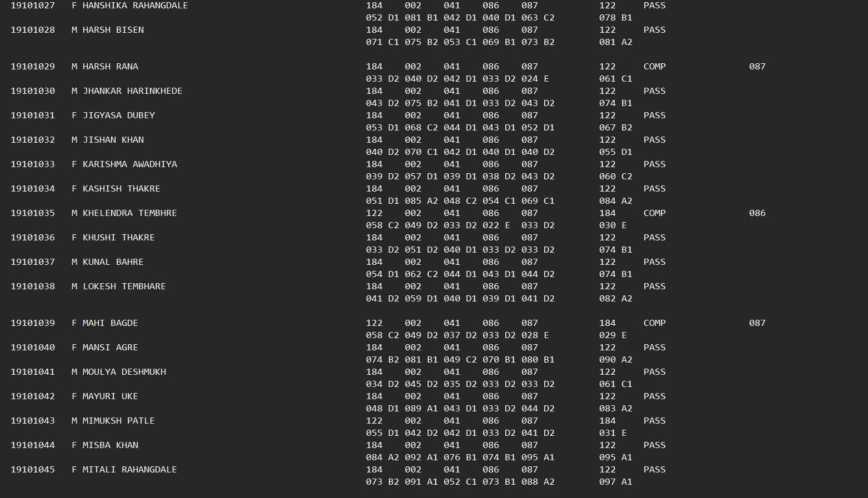Click the name HANSHIKA RAHANGDALE
Image resolution: width=868 pixels, height=498 pixels.
pyautogui.click(x=135, y=6)
